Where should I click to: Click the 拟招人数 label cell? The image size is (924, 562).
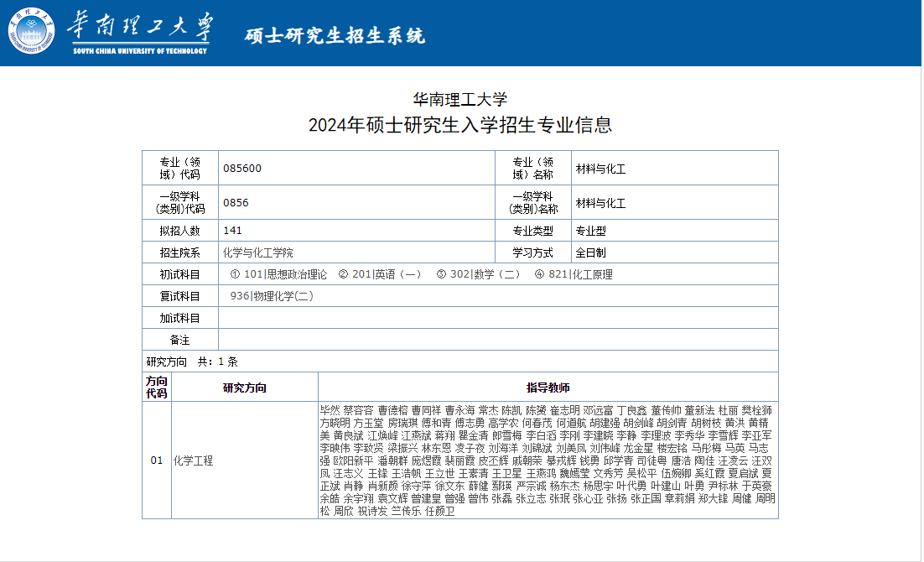tap(179, 231)
